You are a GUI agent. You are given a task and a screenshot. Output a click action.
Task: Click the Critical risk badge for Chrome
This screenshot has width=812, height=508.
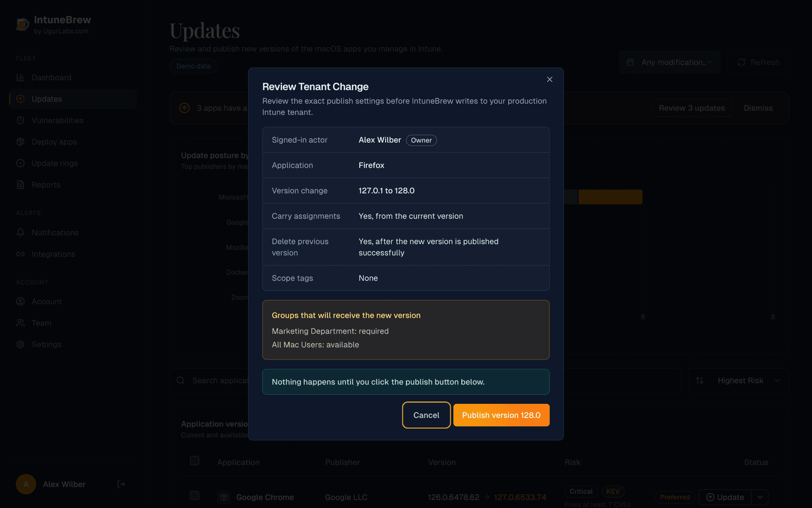[581, 491]
